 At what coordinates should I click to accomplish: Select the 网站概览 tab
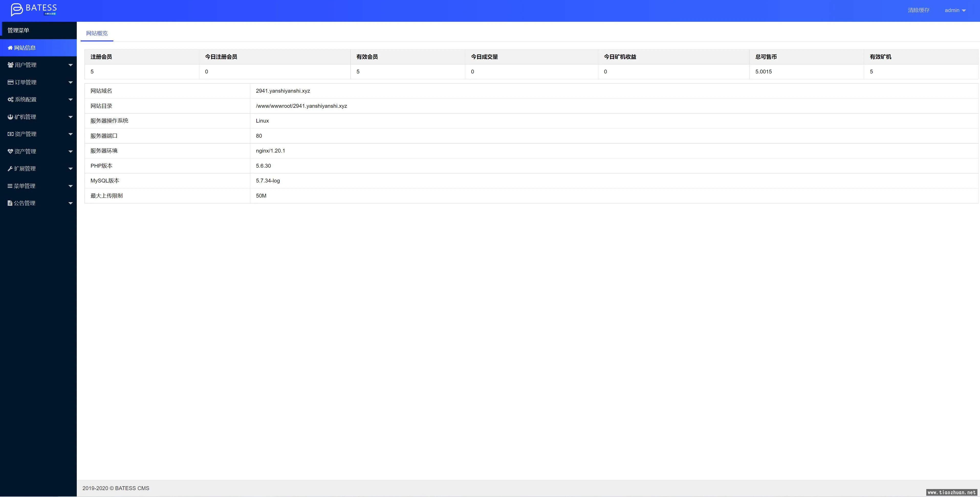coord(97,34)
